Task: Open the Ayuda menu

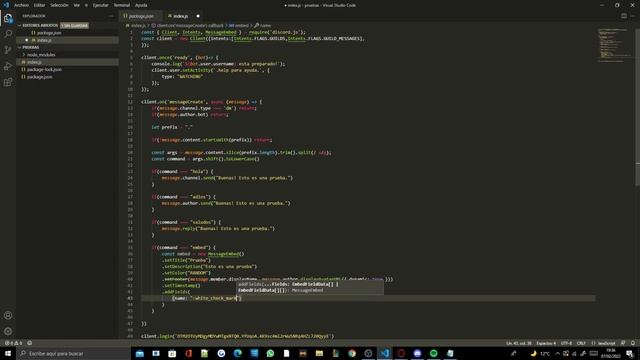Action: [x=141, y=5]
